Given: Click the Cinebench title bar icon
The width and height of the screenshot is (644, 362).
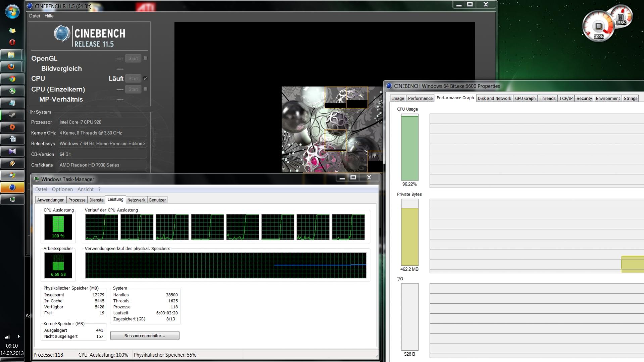Looking at the screenshot, I should point(30,6).
